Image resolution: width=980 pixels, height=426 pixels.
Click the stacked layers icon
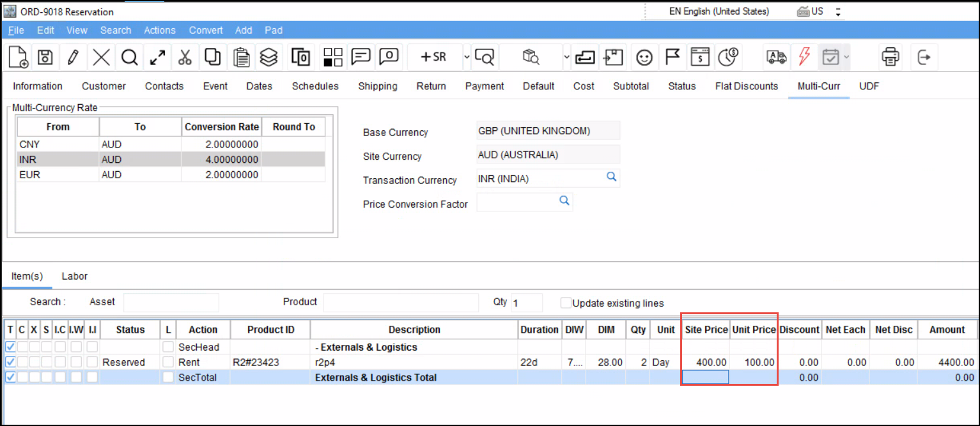click(269, 57)
